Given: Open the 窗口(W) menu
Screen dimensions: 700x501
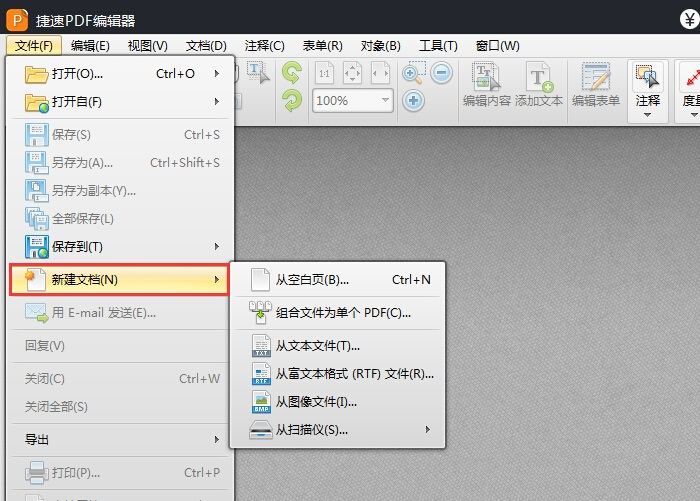Looking at the screenshot, I should pos(497,46).
